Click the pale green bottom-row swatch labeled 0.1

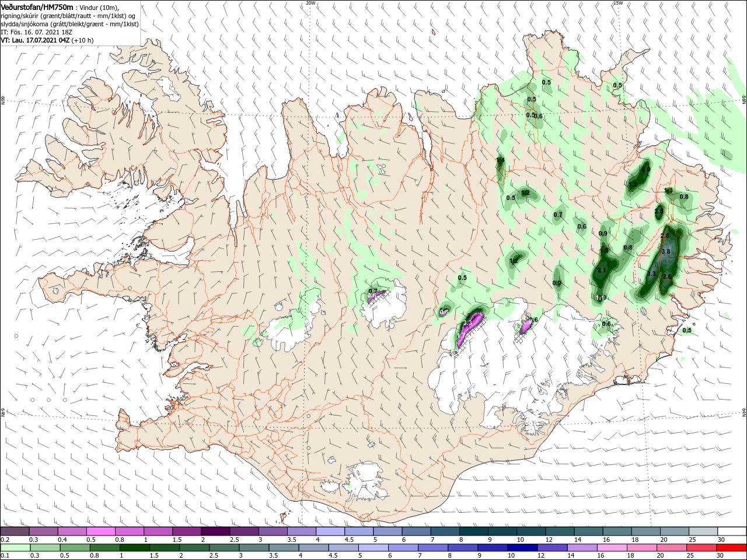[15, 548]
